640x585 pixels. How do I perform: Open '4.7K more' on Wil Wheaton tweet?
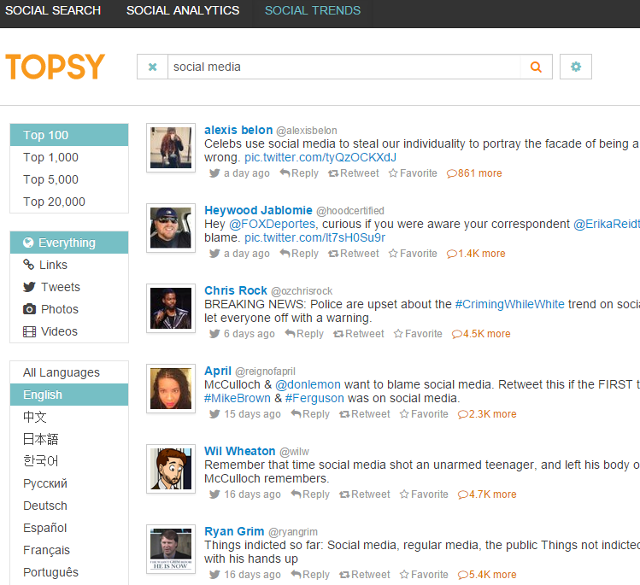click(487, 494)
